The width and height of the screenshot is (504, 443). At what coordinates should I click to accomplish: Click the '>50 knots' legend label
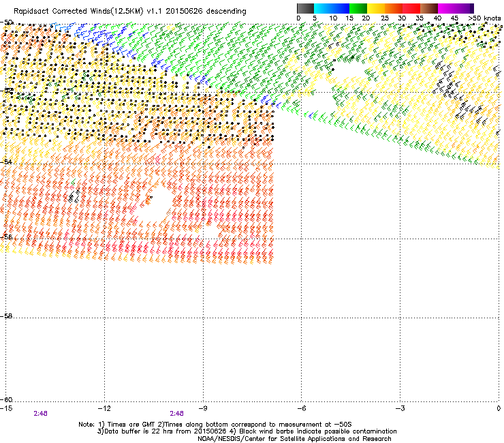(x=484, y=18)
